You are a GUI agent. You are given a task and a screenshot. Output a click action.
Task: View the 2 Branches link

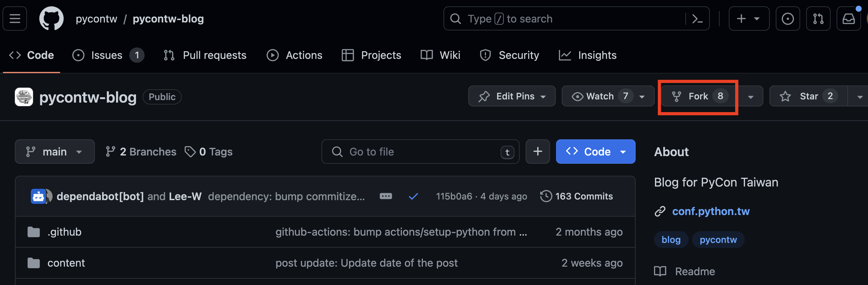pyautogui.click(x=141, y=152)
